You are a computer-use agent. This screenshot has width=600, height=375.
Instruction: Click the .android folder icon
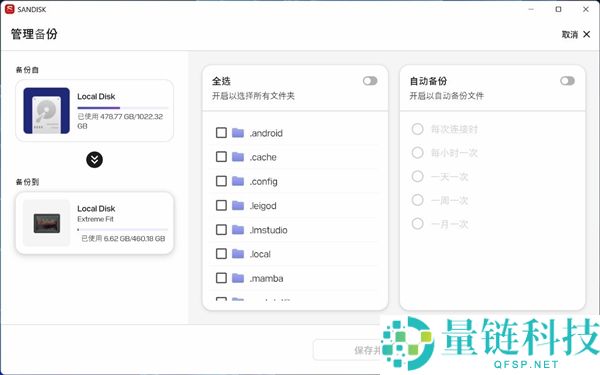point(238,133)
